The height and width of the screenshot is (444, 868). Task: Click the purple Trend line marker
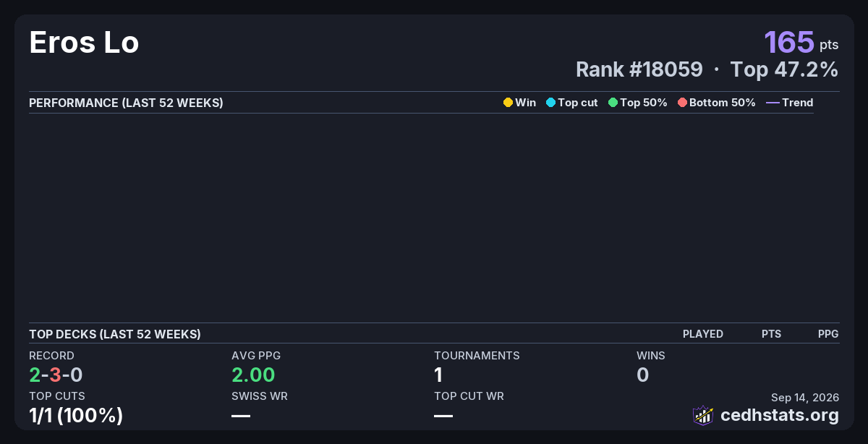[773, 103]
